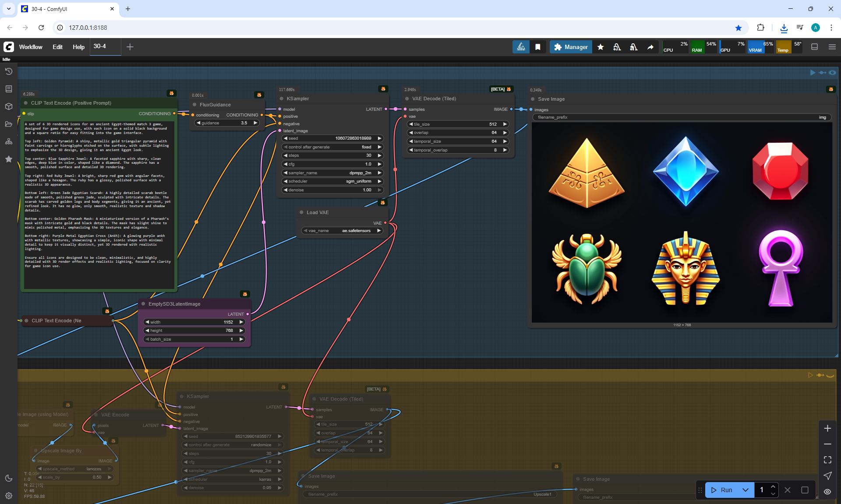
Task: Toggle link visibility eye icon at bottom right
Action: 827,491
